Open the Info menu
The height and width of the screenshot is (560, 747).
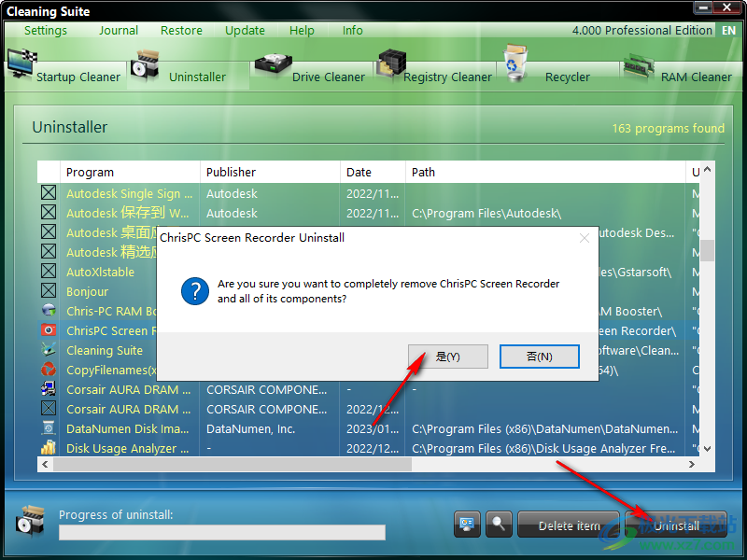pos(353,31)
